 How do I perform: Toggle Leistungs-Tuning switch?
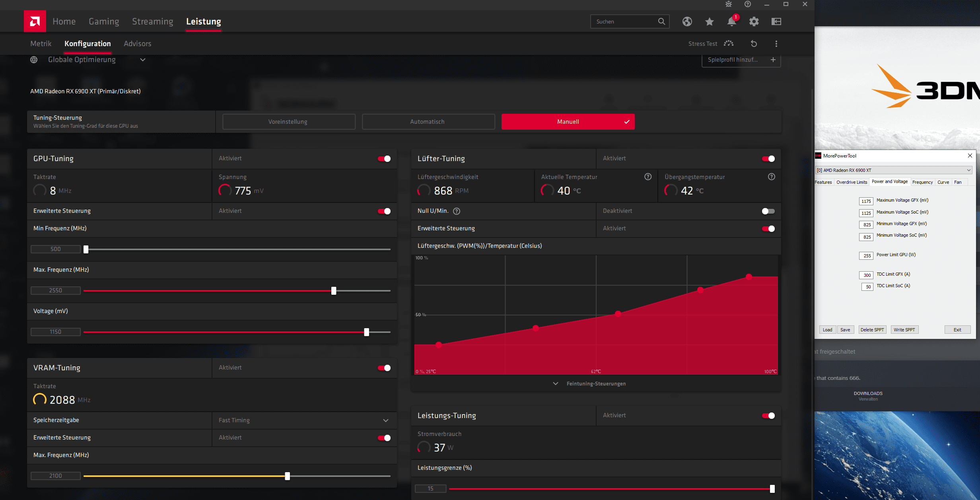pyautogui.click(x=768, y=416)
